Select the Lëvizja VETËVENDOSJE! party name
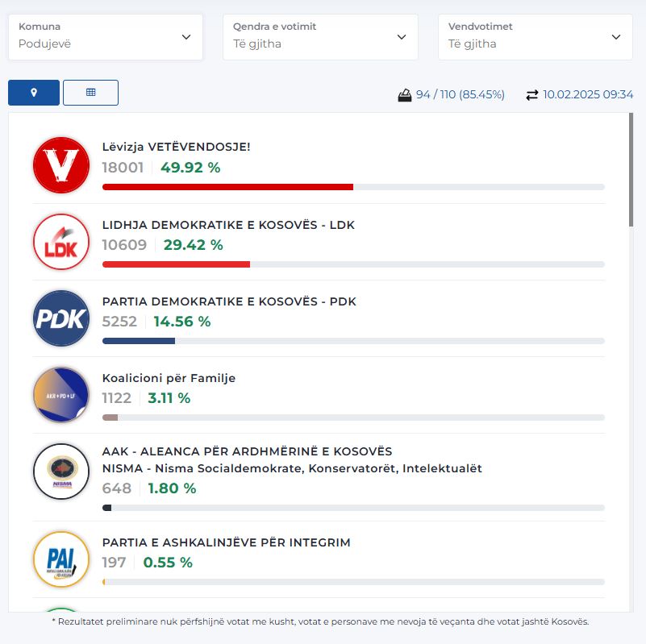This screenshot has width=646, height=644. click(177, 147)
